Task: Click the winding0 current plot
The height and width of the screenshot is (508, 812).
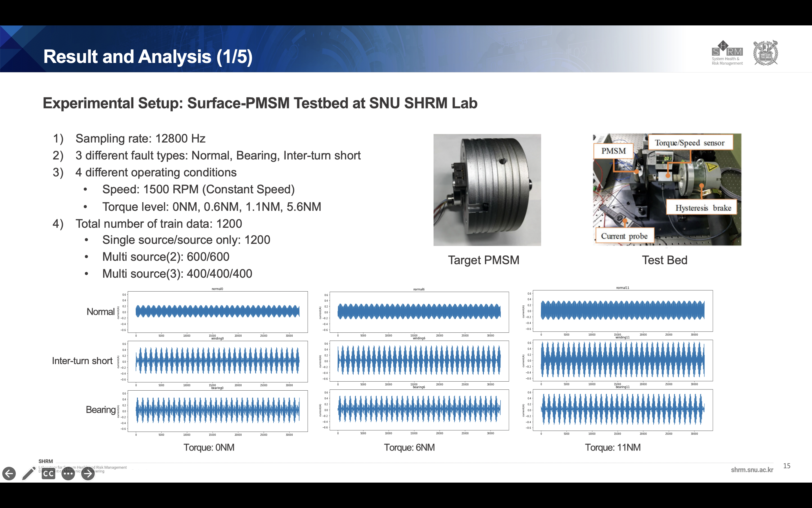Action: pyautogui.click(x=217, y=362)
